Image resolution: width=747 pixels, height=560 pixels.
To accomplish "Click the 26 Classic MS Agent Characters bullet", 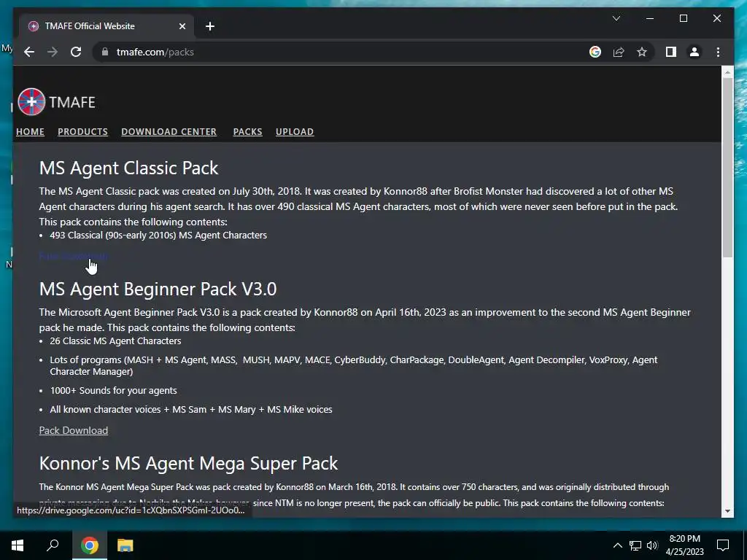I will (115, 341).
